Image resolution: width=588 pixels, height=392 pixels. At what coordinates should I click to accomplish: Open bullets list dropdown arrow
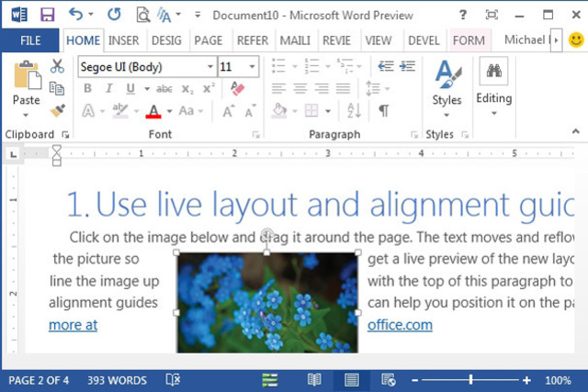pos(295,67)
